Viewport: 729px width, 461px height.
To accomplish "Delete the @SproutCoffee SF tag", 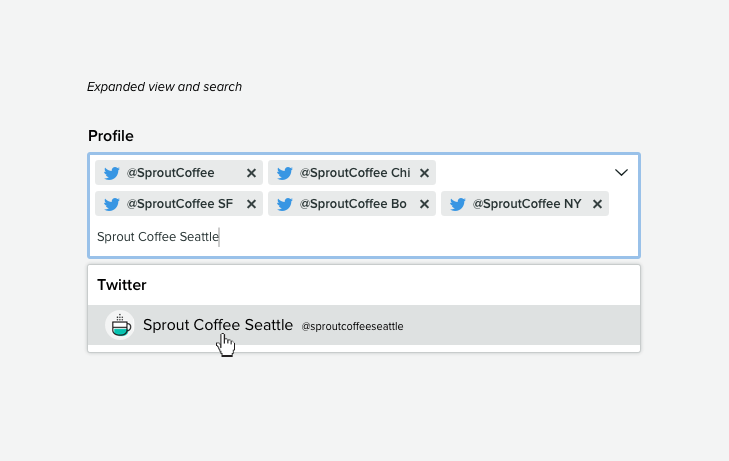I will click(x=251, y=204).
